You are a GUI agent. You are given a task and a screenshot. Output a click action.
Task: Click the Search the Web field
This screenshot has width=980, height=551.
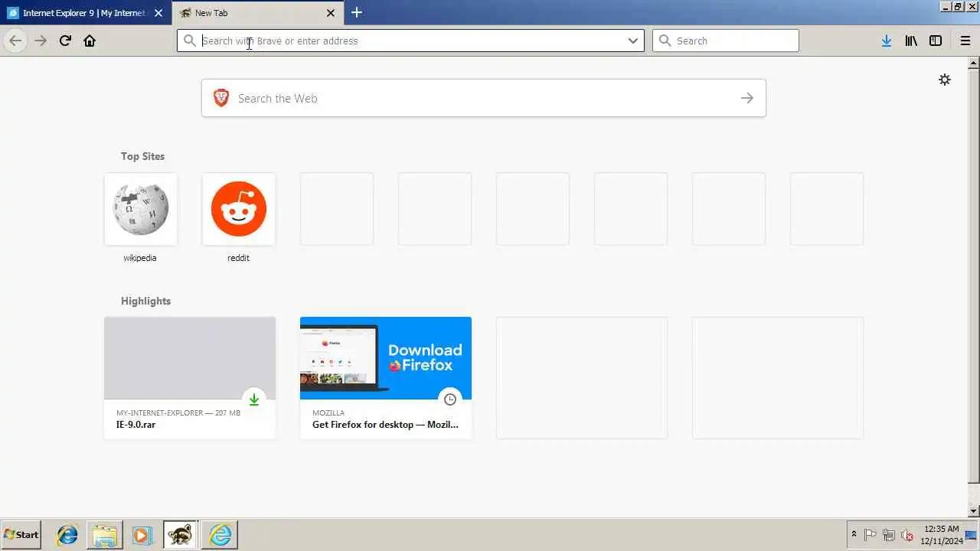click(484, 98)
